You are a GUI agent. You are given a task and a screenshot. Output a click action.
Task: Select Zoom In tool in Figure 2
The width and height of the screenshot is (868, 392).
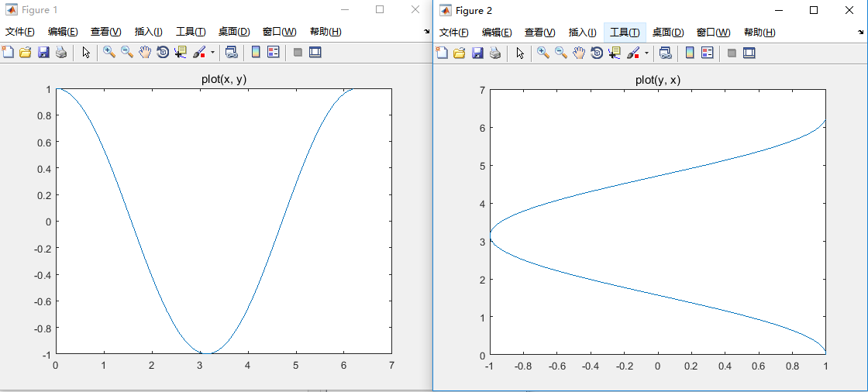tap(543, 53)
